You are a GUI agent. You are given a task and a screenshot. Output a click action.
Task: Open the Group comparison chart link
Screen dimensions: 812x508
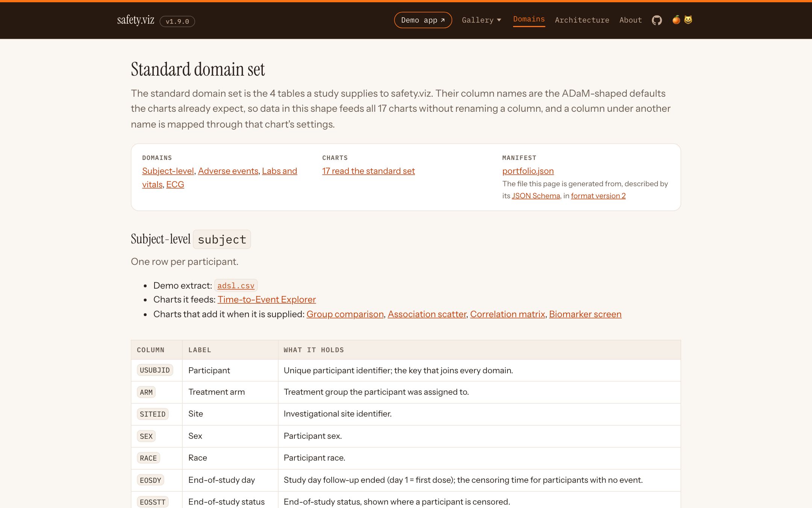click(x=345, y=314)
